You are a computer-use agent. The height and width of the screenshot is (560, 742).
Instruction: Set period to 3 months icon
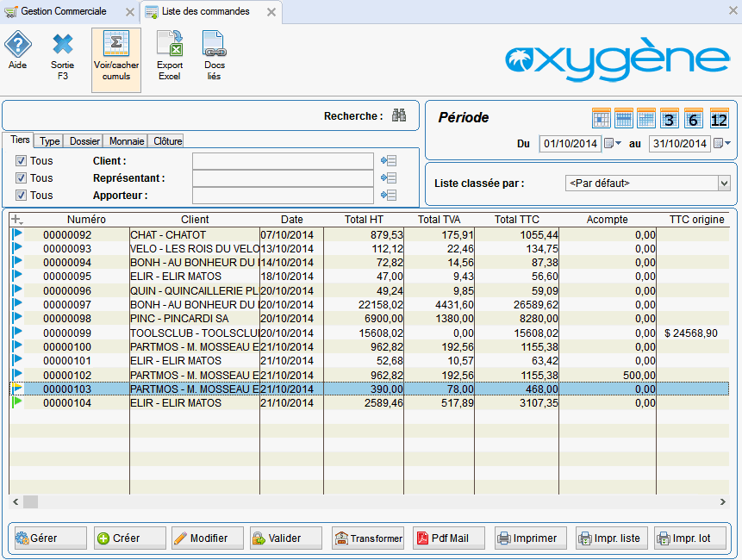(669, 119)
